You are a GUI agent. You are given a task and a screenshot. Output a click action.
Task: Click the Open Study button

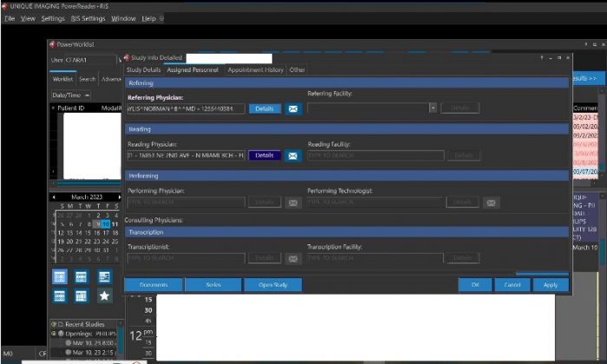coord(273,285)
